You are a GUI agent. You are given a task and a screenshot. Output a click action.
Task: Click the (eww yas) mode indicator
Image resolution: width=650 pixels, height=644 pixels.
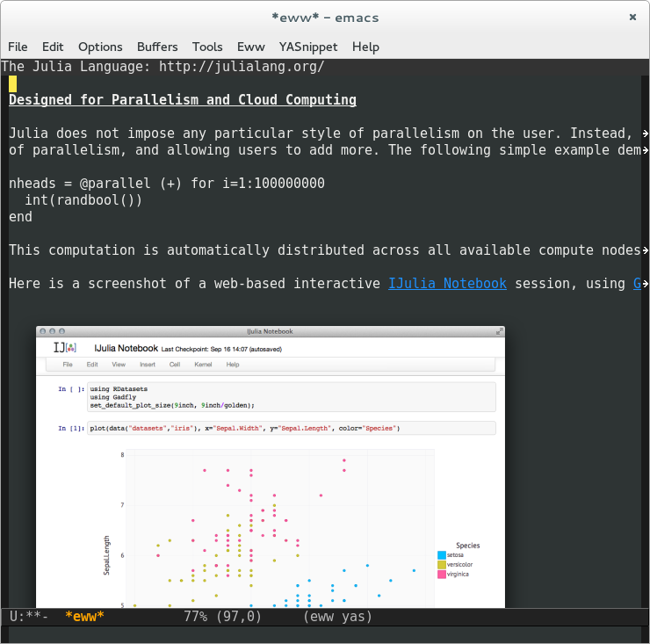tap(337, 617)
